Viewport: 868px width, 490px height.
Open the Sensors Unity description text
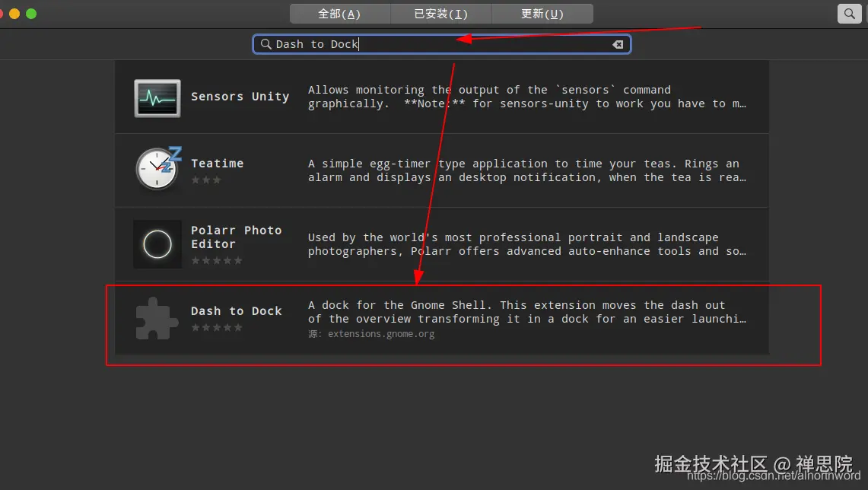[x=527, y=97]
